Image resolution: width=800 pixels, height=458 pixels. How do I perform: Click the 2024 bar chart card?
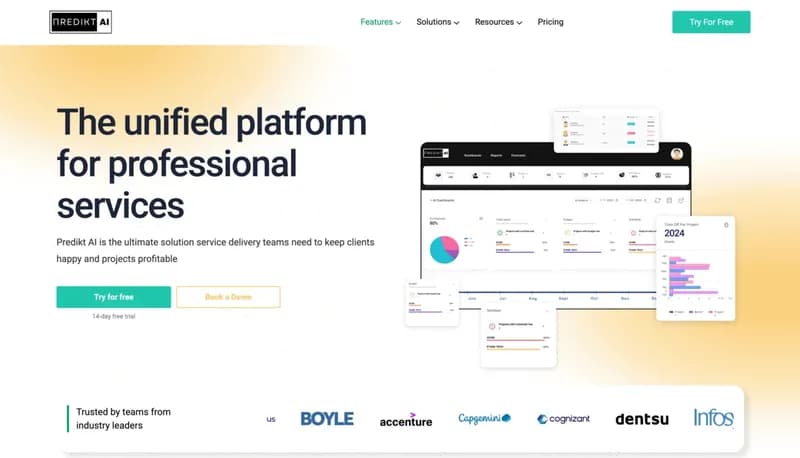(x=695, y=269)
